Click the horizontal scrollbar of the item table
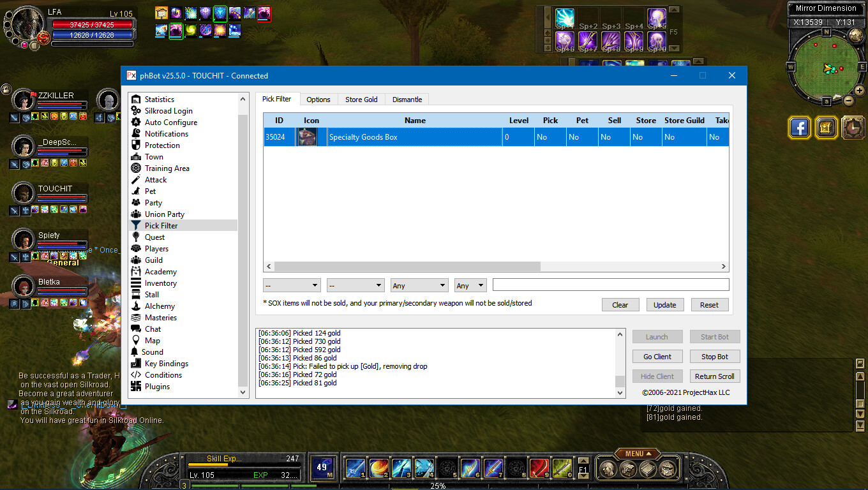 407,267
